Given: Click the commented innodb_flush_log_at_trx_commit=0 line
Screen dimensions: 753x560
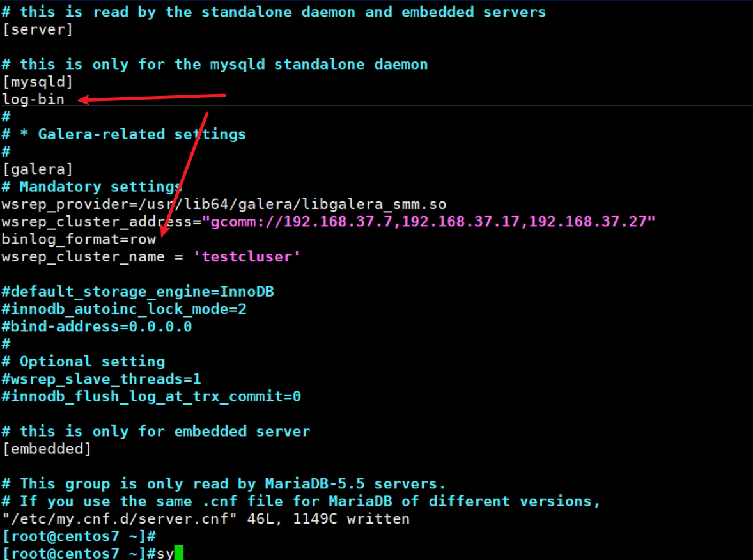Looking at the screenshot, I should point(151,396).
